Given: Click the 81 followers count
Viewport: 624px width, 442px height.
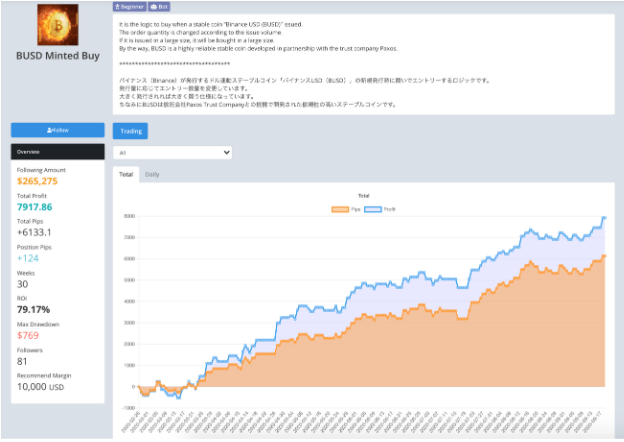Looking at the screenshot, I should coord(22,361).
